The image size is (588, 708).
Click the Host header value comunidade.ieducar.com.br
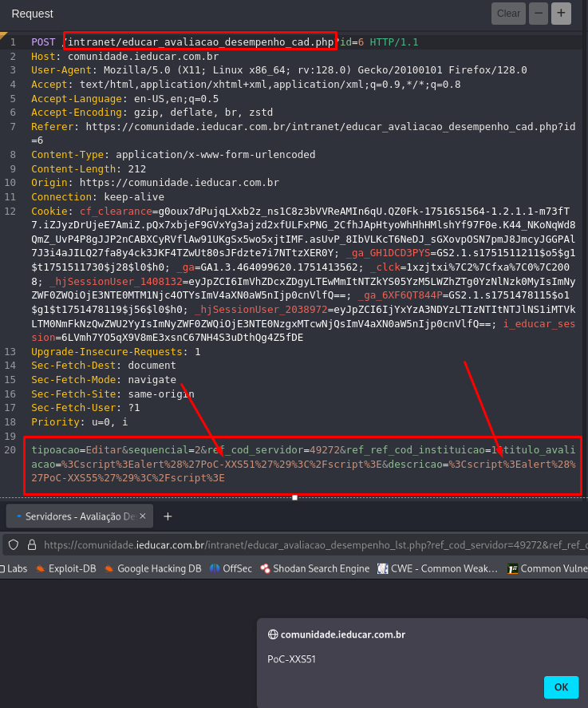pyautogui.click(x=143, y=57)
